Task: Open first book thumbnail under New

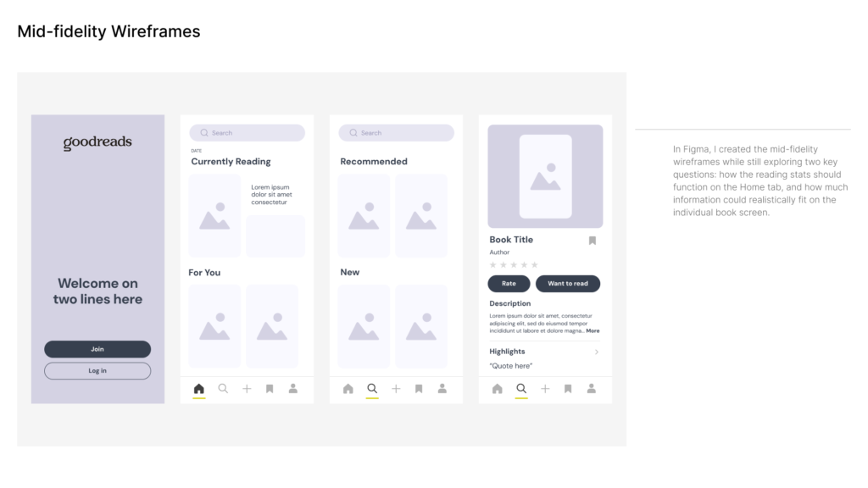Action: tap(364, 326)
